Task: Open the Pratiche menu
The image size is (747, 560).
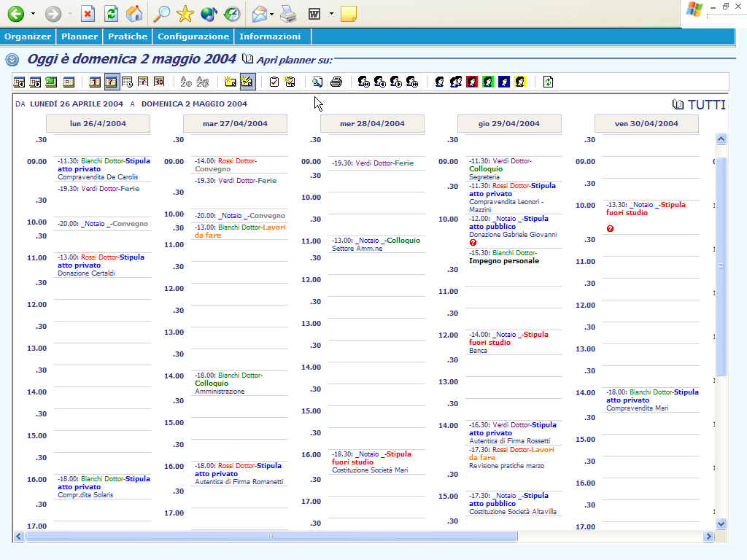Action: coord(128,36)
